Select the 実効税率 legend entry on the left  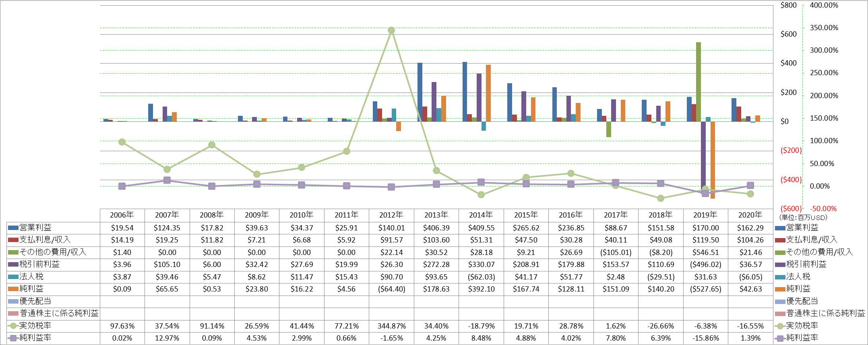[30, 326]
